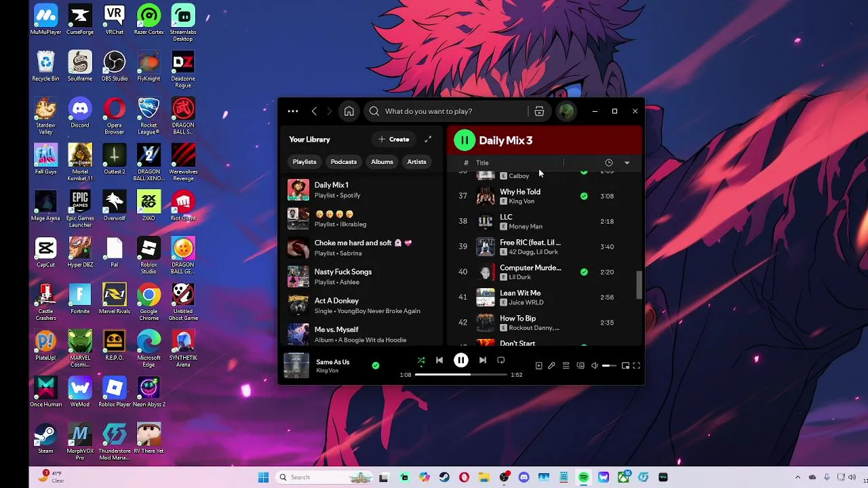Open King Von artist link in the player bar
This screenshot has width=868, height=488.
coord(326,371)
